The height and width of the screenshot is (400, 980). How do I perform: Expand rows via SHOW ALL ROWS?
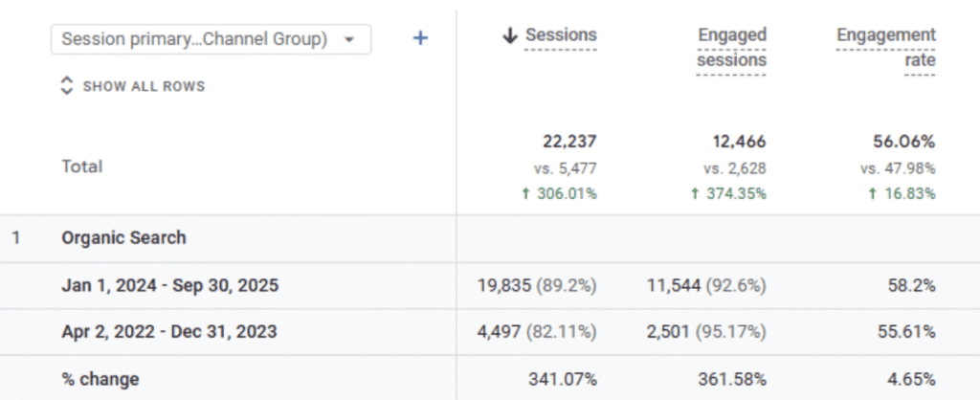pos(144,86)
